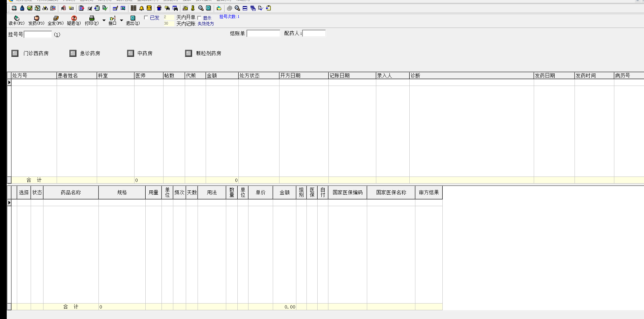Click the 处方状态 column header
Image resolution: width=644 pixels, height=319 pixels.
[x=259, y=75]
